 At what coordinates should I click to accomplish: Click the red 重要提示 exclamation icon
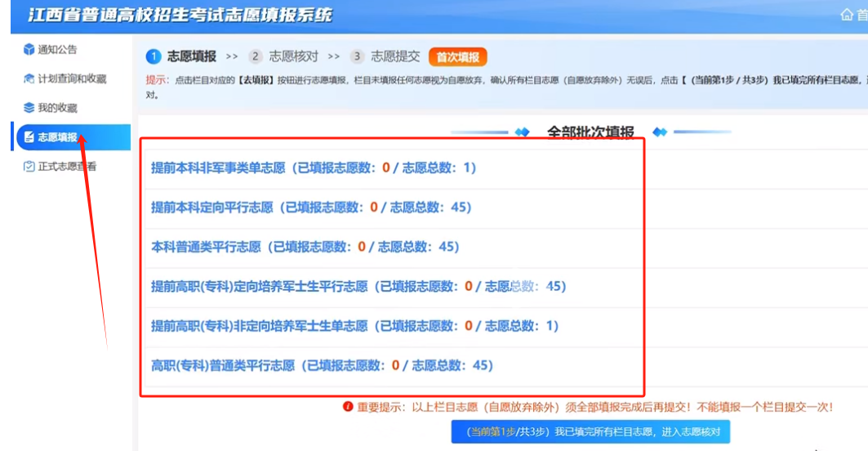pyautogui.click(x=348, y=407)
